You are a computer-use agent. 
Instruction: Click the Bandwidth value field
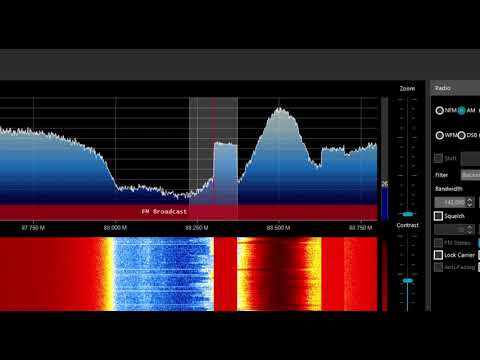point(450,202)
